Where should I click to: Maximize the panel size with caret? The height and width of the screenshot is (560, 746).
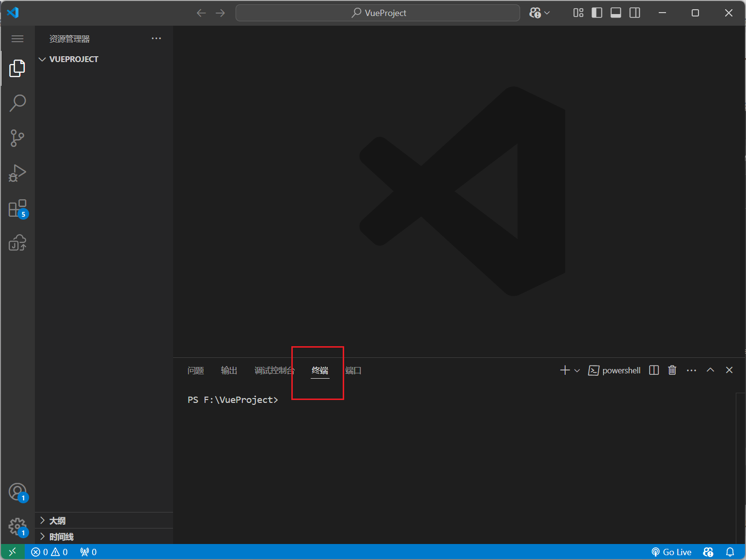711,370
